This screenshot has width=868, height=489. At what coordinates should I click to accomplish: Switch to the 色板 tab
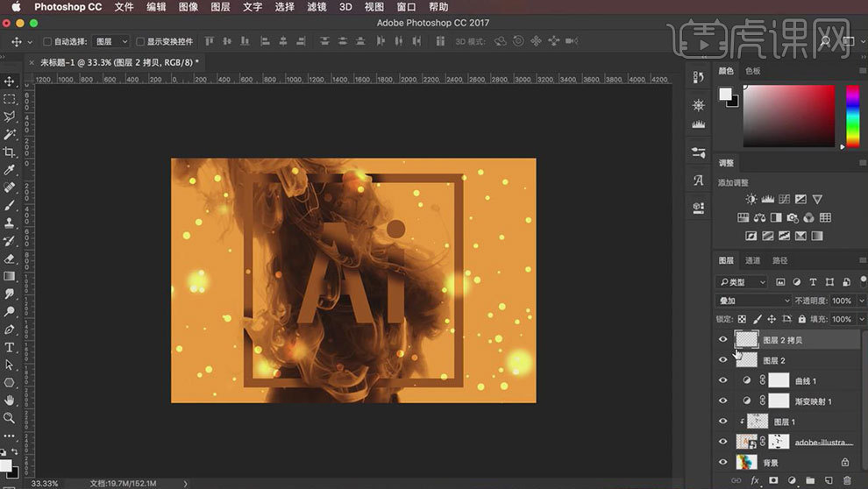click(753, 71)
